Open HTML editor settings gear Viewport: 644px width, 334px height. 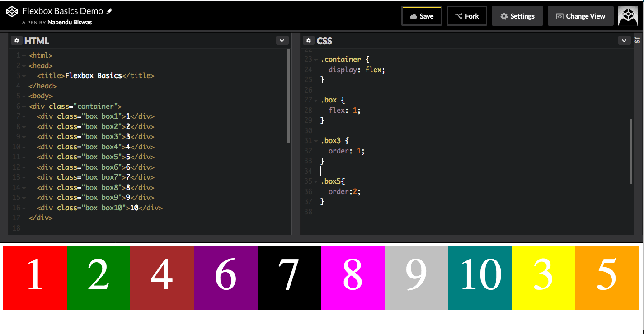click(17, 41)
